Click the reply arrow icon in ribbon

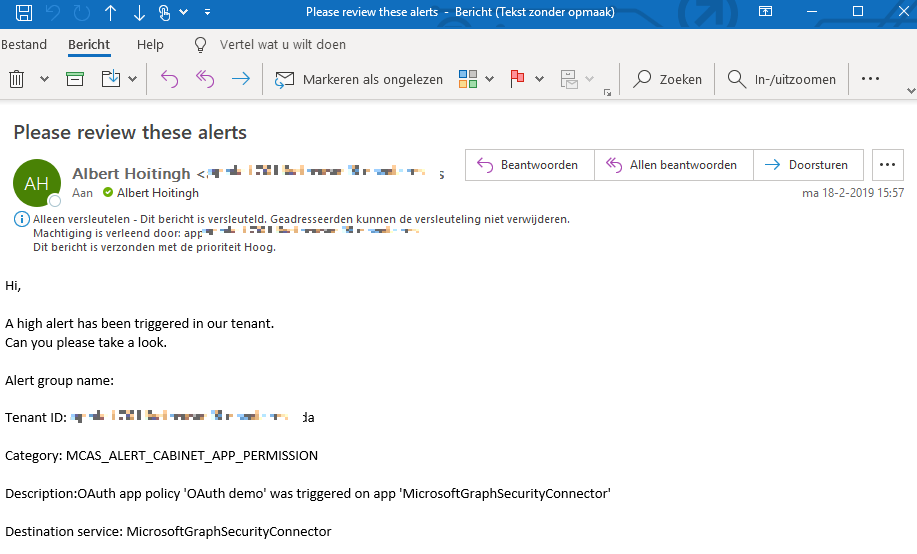click(169, 79)
